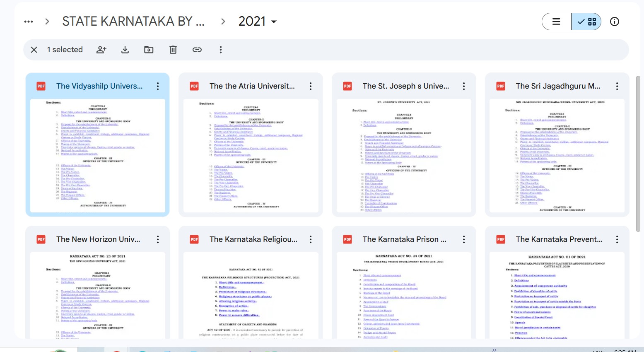Image resolution: width=644 pixels, height=352 pixels.
Task: Expand hidden breadcrumb folders ellipsis
Action: click(29, 22)
